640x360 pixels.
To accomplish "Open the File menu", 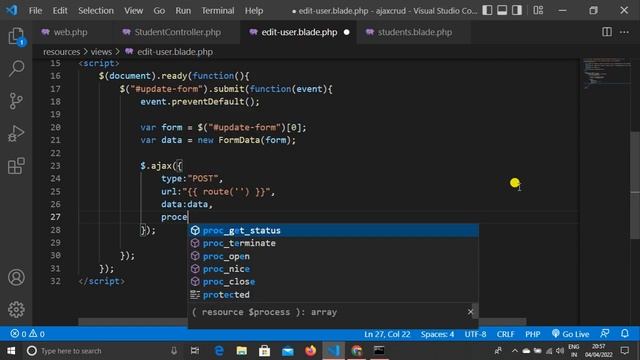I will click(36, 11).
